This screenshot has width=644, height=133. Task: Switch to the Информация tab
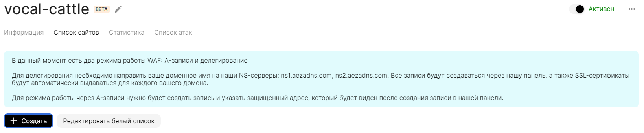24,32
